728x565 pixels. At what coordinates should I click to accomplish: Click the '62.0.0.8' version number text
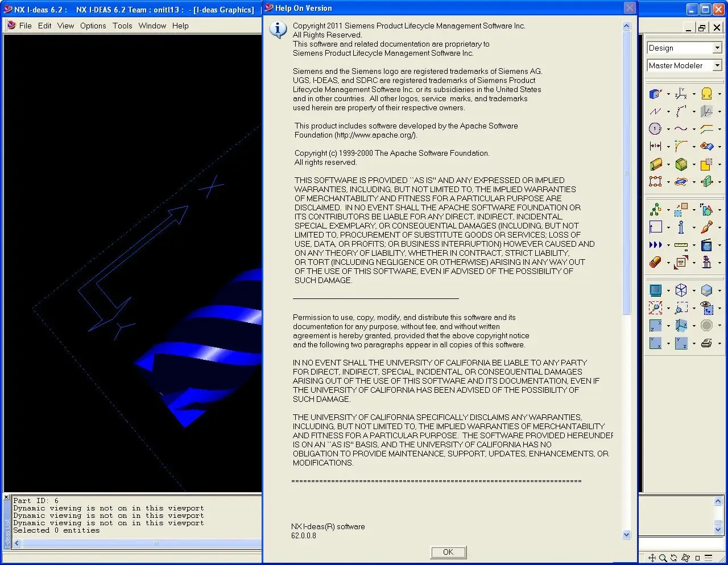(304, 535)
